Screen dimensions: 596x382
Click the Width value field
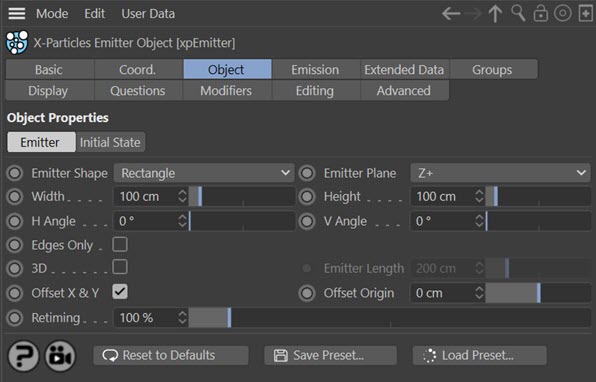pos(145,197)
